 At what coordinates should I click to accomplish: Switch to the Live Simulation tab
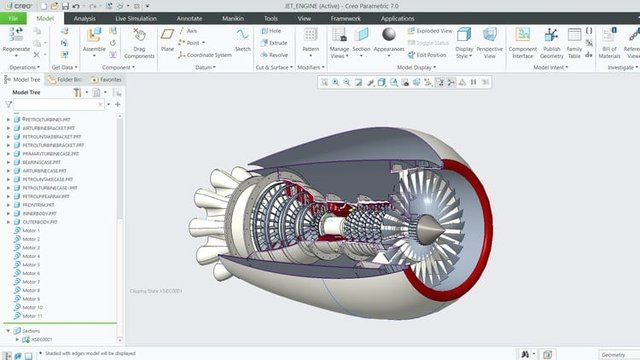click(136, 18)
